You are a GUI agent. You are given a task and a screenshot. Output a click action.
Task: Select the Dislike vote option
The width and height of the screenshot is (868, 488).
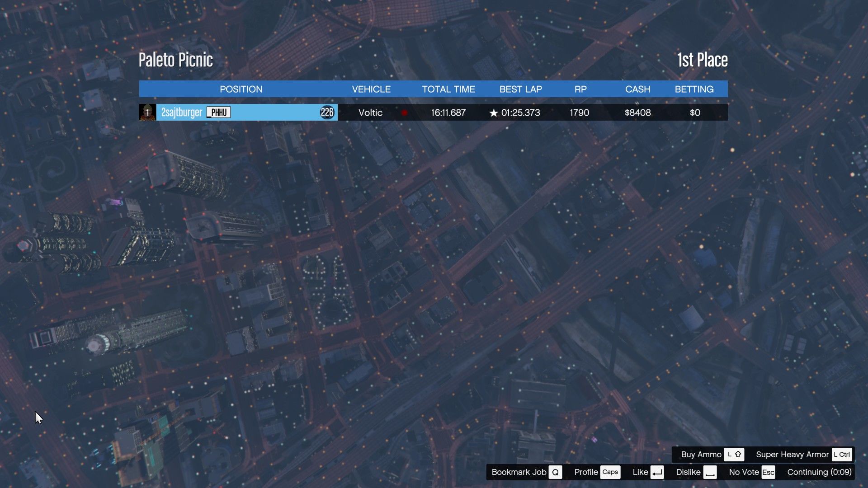688,472
